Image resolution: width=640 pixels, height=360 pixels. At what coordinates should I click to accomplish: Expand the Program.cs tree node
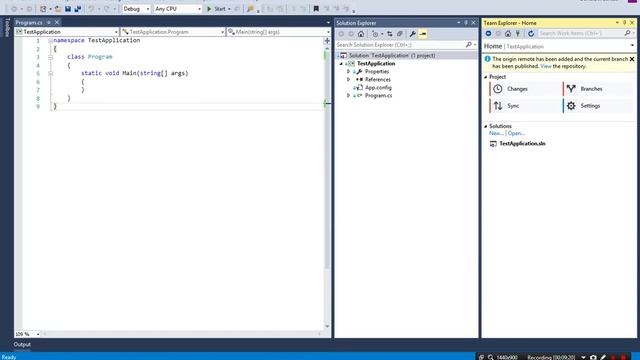(349, 96)
